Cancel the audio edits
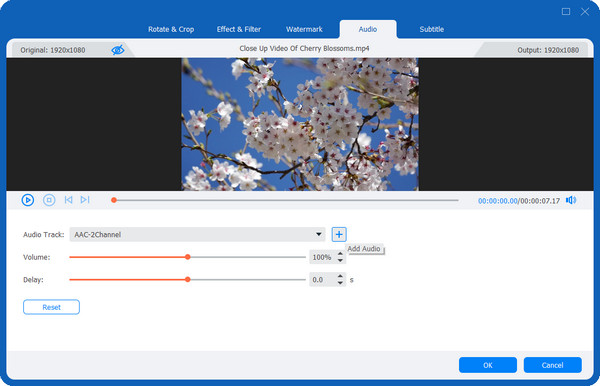This screenshot has height=386, width=600. pyautogui.click(x=553, y=365)
